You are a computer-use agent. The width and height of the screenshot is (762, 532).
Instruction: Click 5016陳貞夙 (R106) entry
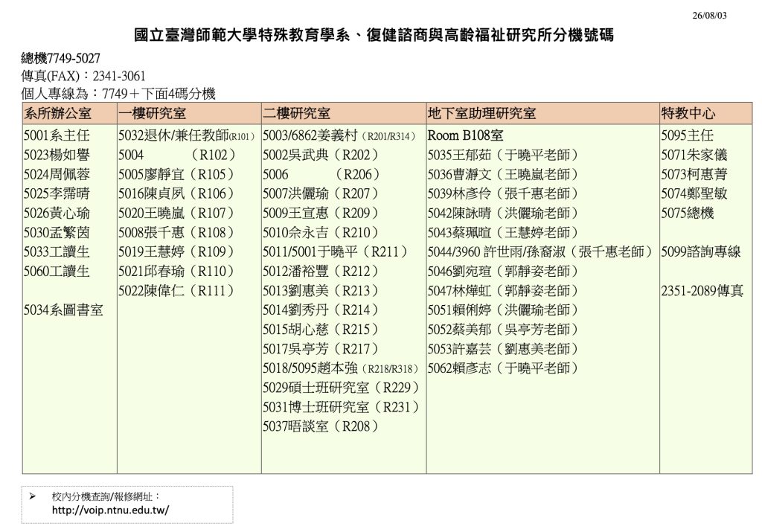click(177, 194)
